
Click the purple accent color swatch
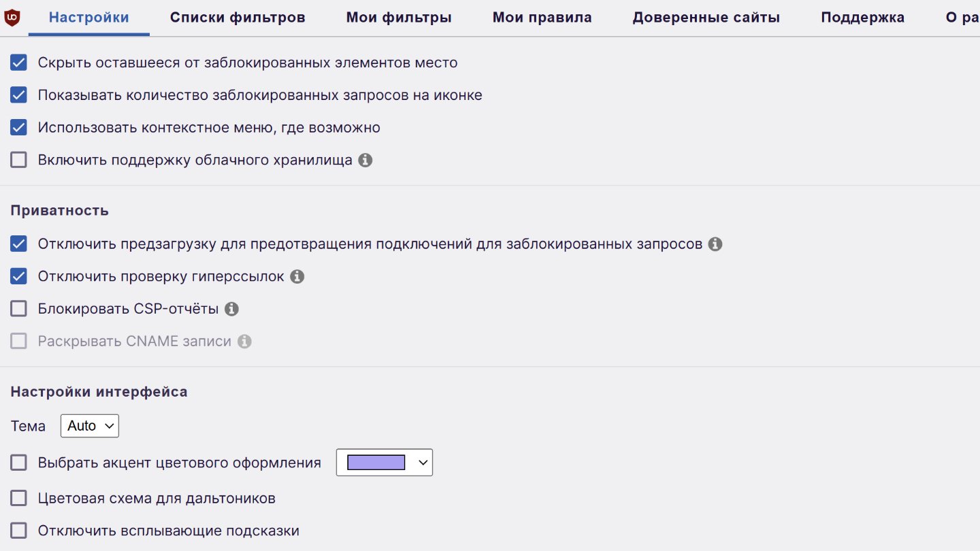pyautogui.click(x=376, y=463)
